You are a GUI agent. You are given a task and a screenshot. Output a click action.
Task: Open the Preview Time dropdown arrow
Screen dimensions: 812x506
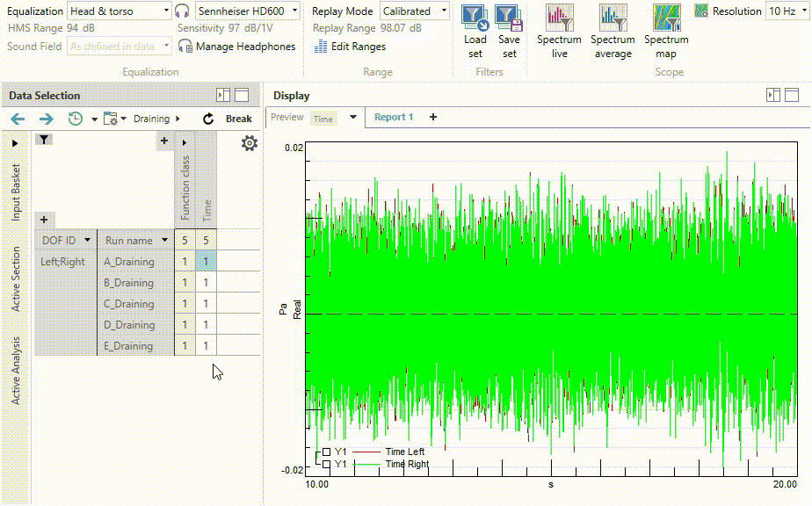pos(353,117)
